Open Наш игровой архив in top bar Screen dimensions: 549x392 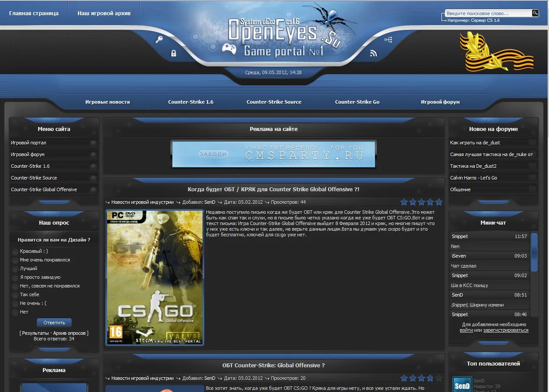click(x=104, y=13)
